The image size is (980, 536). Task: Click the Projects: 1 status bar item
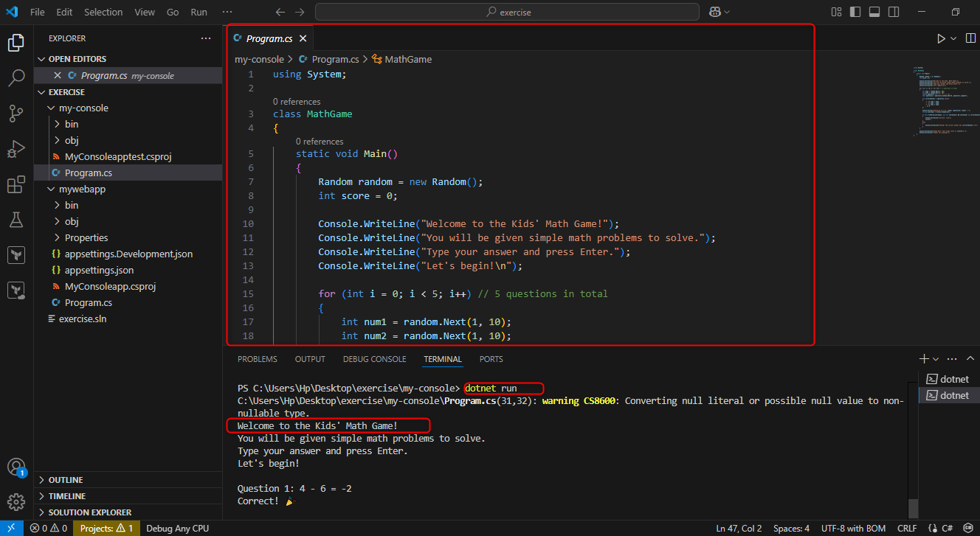pyautogui.click(x=106, y=528)
